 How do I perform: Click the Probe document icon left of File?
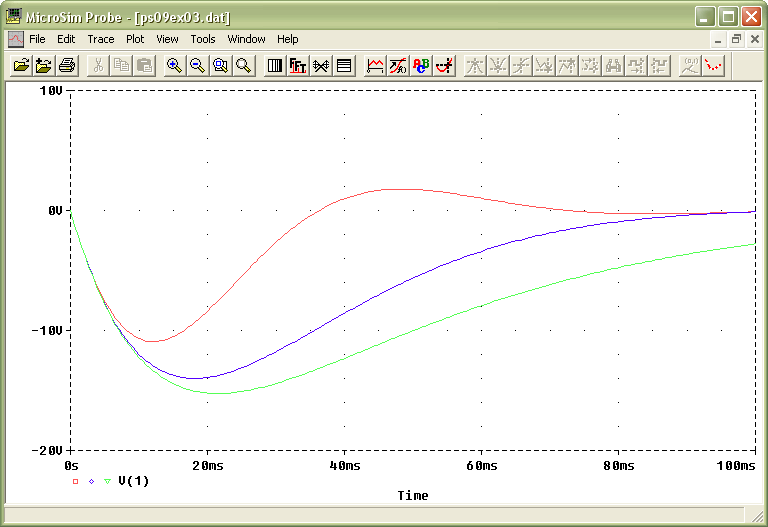coord(16,39)
